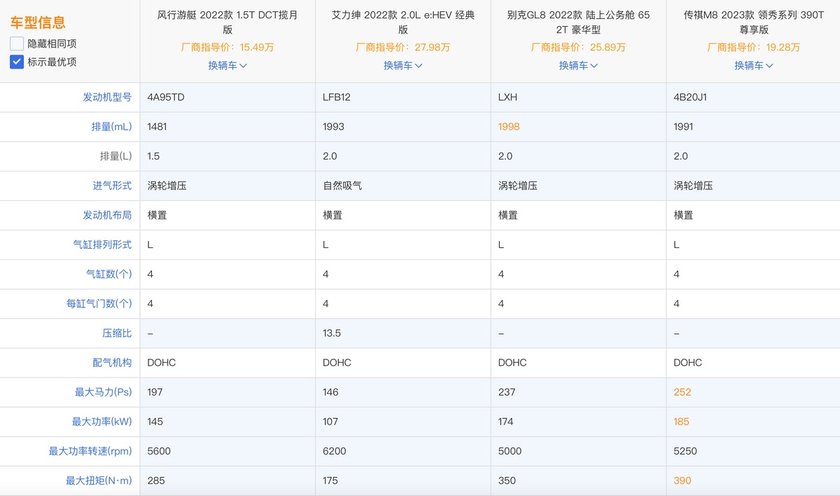Image resolution: width=840 pixels, height=496 pixels.
Task: Click the 进气形式 row label
Action: tap(112, 186)
